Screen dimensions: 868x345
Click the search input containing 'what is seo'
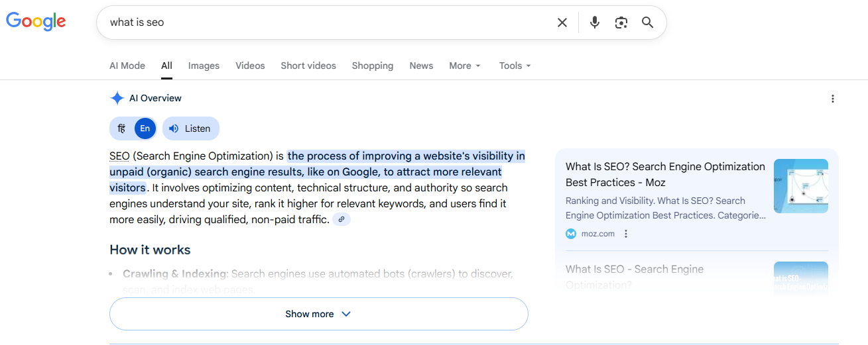coord(325,23)
